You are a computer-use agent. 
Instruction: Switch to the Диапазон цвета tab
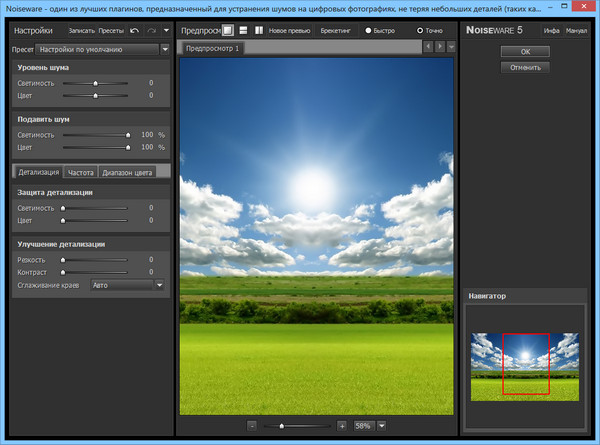[128, 172]
